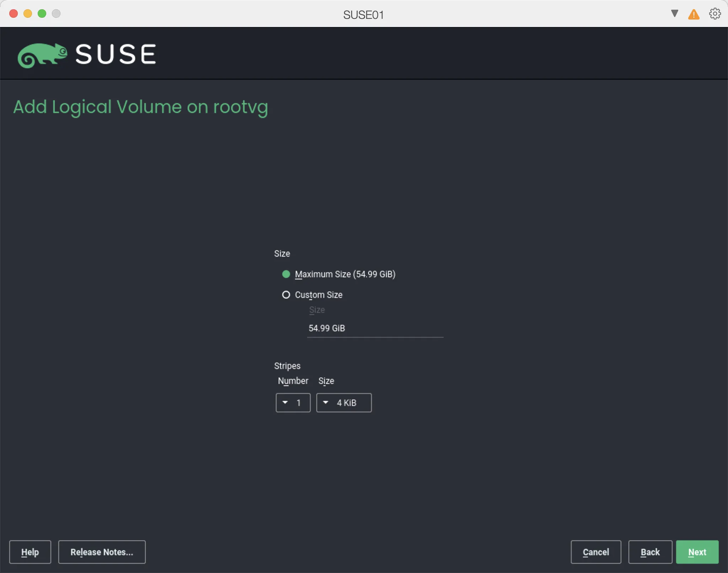This screenshot has height=573, width=728.
Task: Open the Help dialog
Action: (30, 552)
